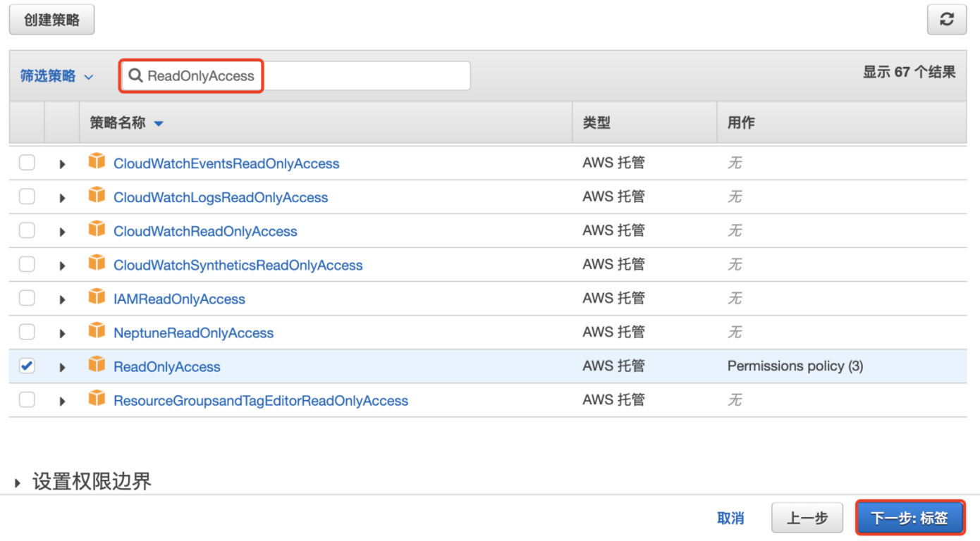Click the refresh icon button
Screen dimensions: 980x541
[x=946, y=20]
